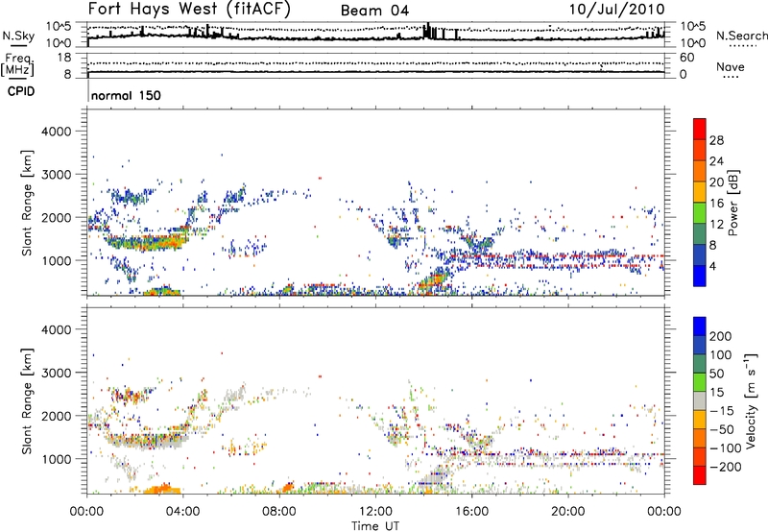Image resolution: width=768 pixels, height=532 pixels.
Task: Click the '16' label on power scale
Action: (x=716, y=204)
